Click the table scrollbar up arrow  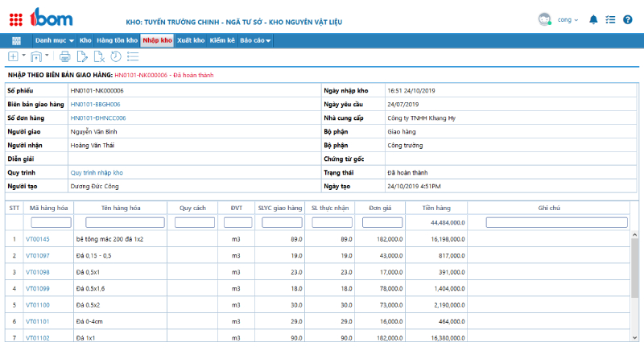[634, 235]
